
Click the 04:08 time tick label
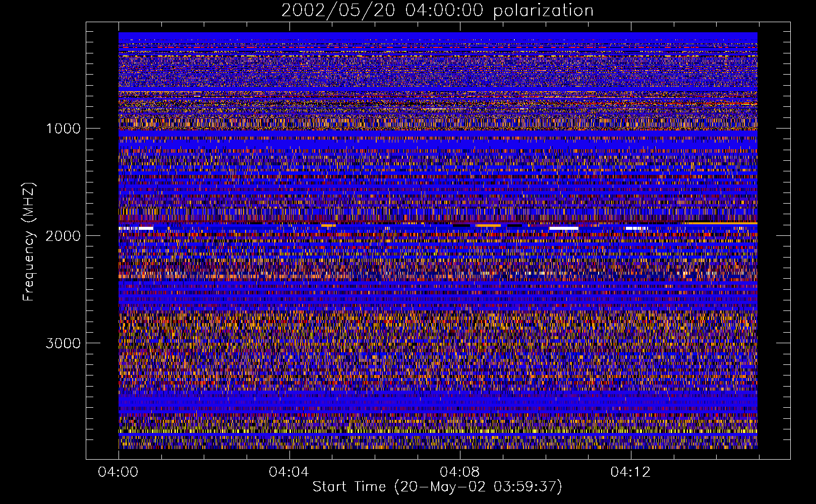(459, 472)
